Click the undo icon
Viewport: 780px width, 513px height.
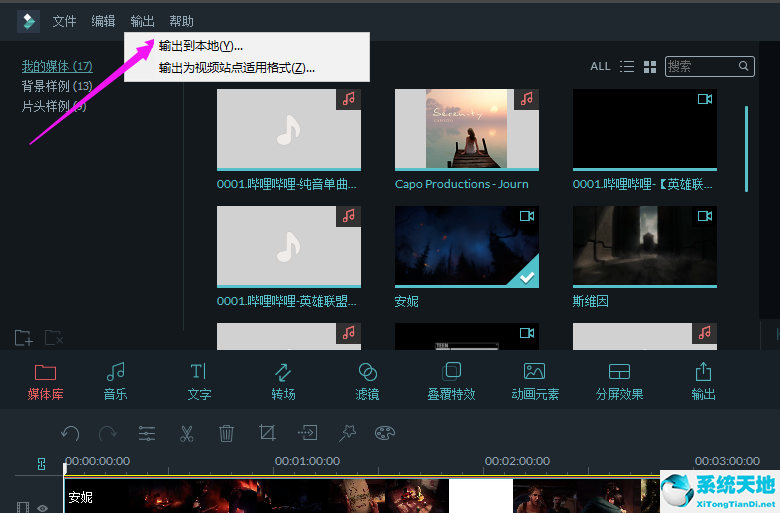pyautogui.click(x=70, y=433)
